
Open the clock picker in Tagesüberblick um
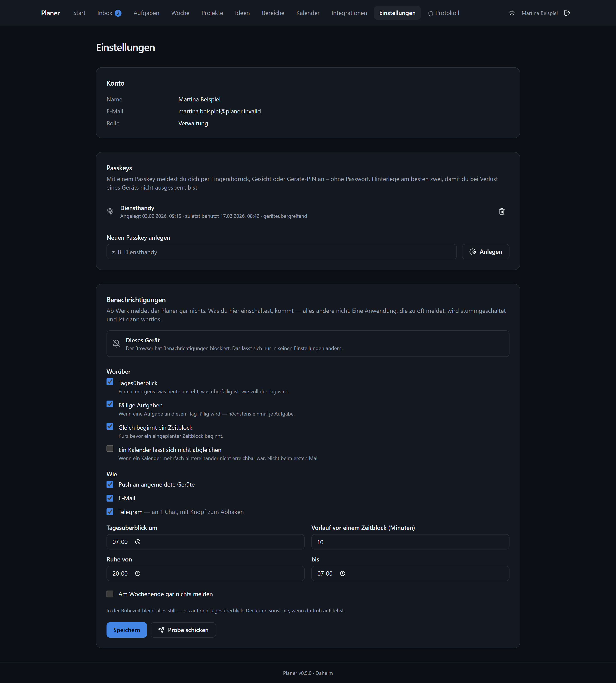[x=138, y=542]
